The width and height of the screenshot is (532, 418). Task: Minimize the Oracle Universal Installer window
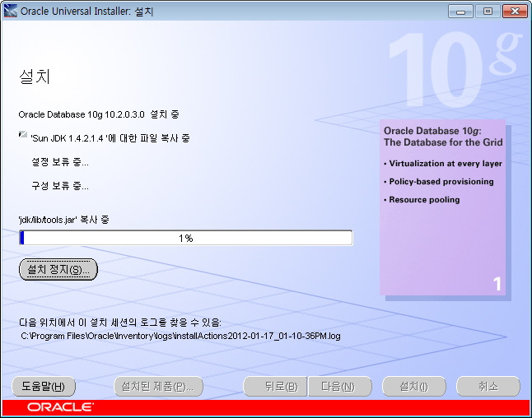pos(460,12)
